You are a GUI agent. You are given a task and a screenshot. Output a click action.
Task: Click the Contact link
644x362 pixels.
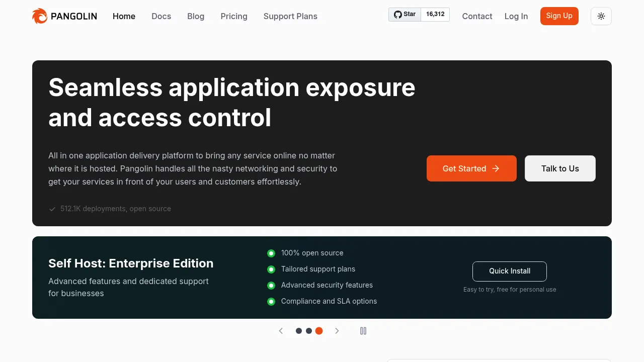(477, 16)
